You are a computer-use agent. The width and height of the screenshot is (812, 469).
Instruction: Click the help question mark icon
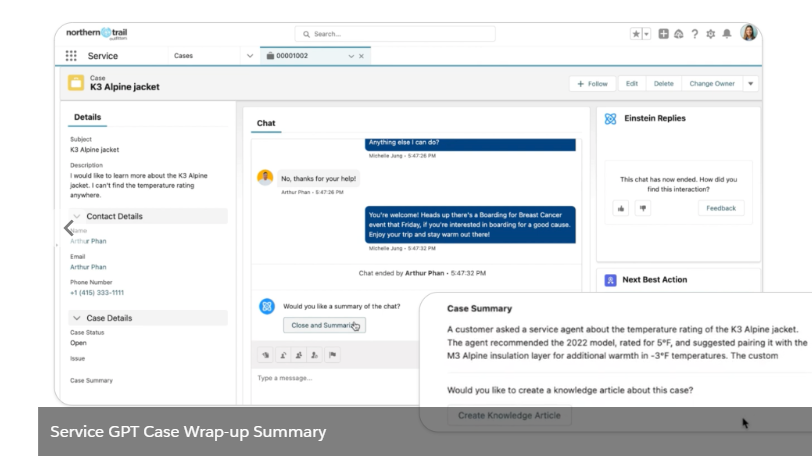click(694, 34)
